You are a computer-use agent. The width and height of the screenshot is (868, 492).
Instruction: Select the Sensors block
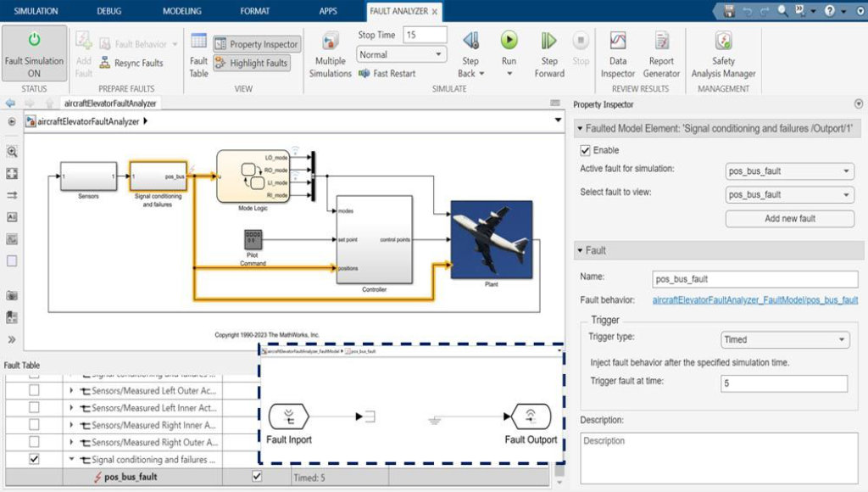(88, 176)
